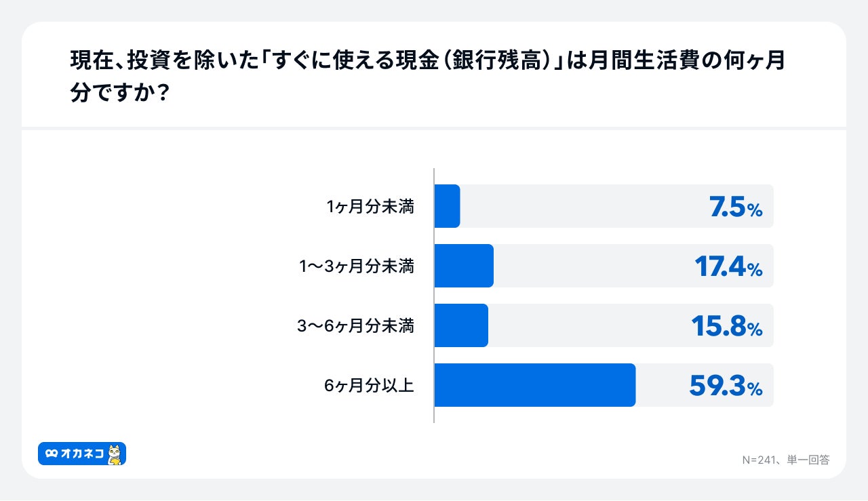Click the cat mascot icon
The height and width of the screenshot is (501, 868).
pyautogui.click(x=115, y=454)
